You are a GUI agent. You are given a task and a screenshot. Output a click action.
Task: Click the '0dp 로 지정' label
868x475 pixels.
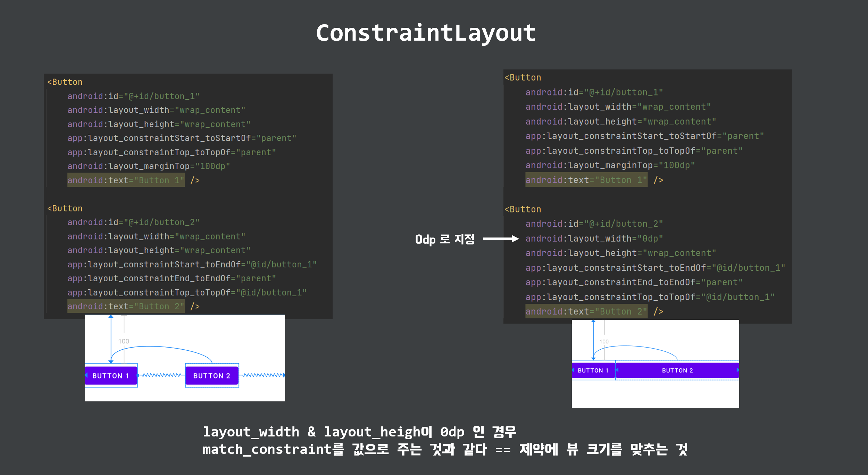pyautogui.click(x=444, y=239)
